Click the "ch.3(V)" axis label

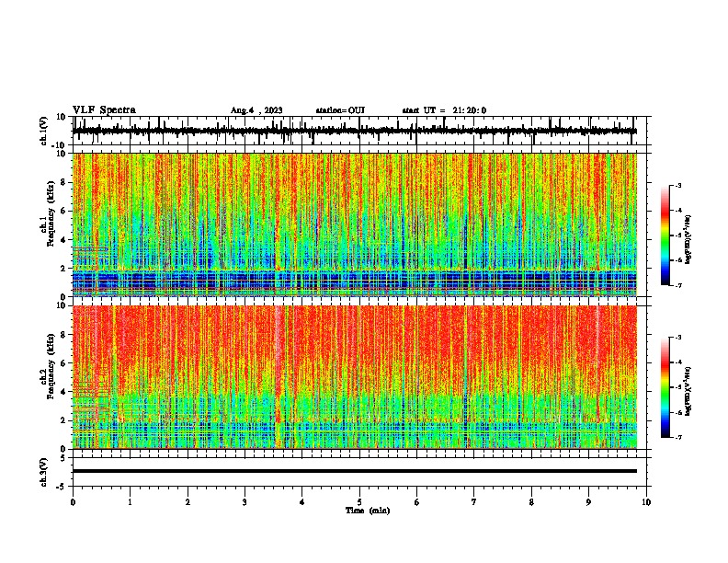click(44, 472)
